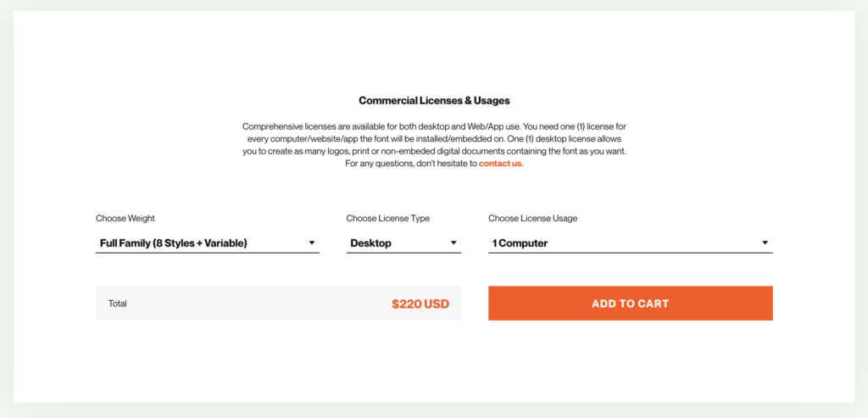Expand the License Type dropdown arrow
This screenshot has height=418, width=868.
point(453,243)
